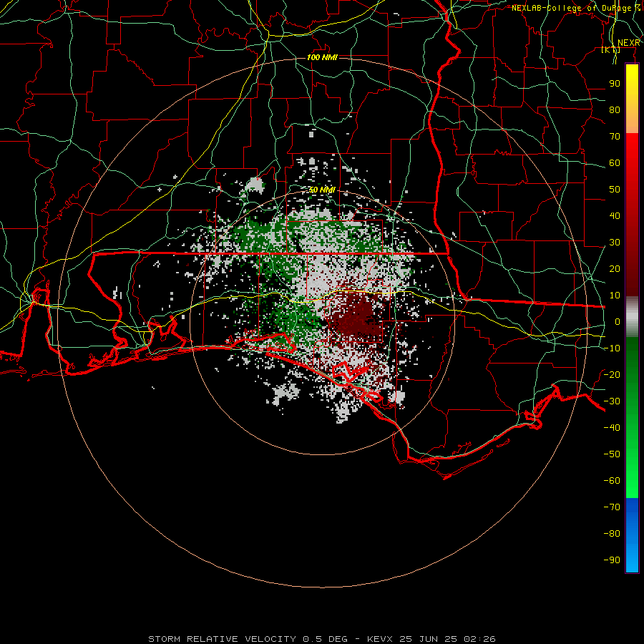Click the 60 value on velocity scale
Viewport: 644px width, 644px height.
click(x=615, y=162)
